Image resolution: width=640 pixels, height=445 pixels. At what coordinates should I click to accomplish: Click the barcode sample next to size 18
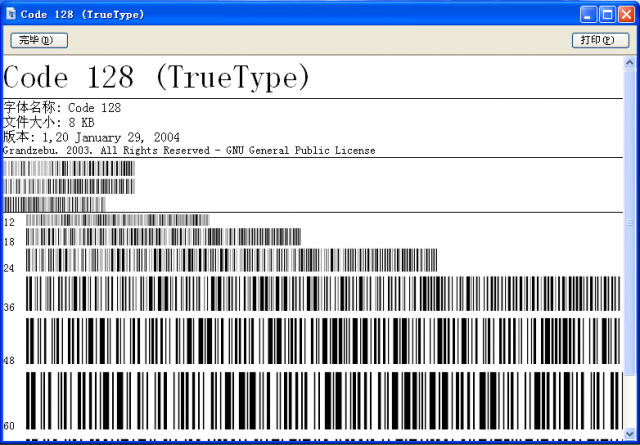click(x=163, y=237)
